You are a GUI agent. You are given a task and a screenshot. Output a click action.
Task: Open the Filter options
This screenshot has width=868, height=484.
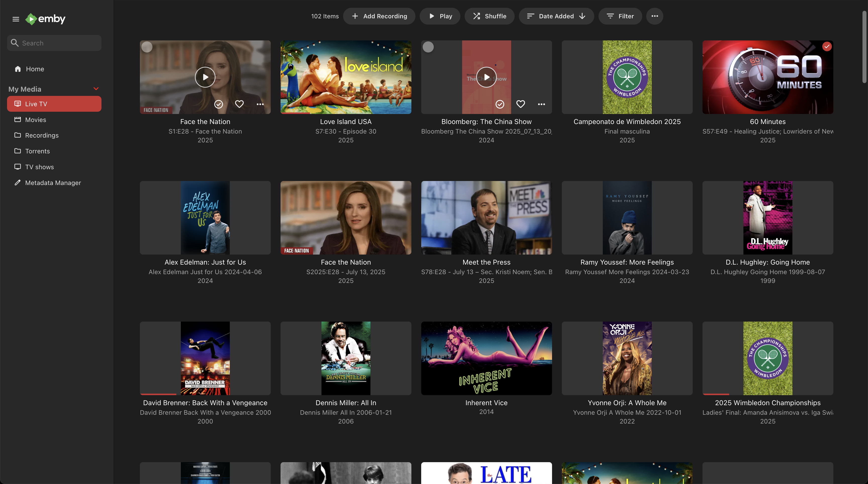pyautogui.click(x=620, y=16)
